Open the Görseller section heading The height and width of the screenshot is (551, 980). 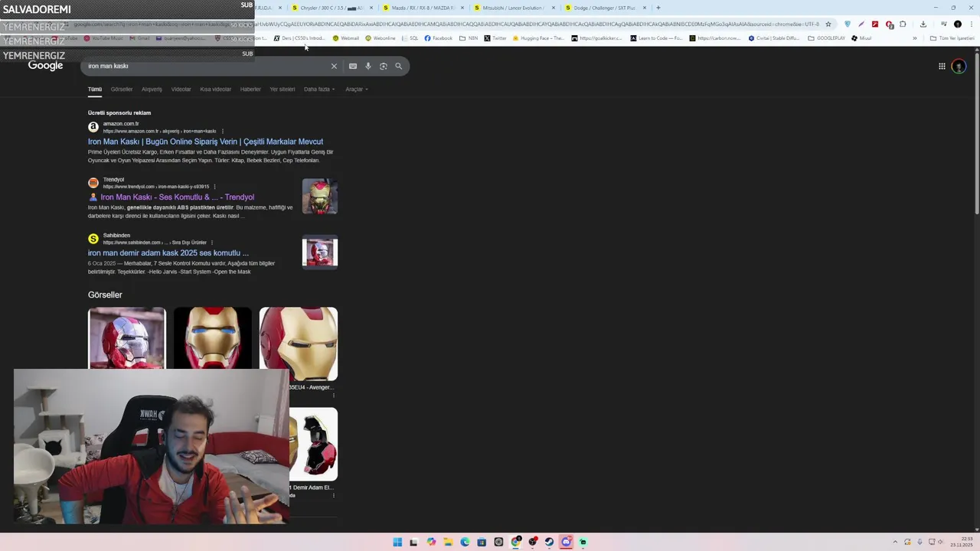[x=105, y=295]
